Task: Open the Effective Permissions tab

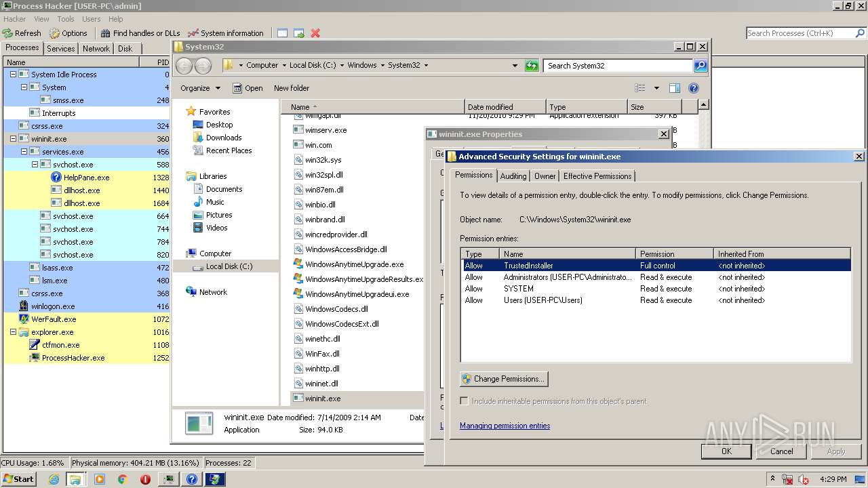Action: [597, 176]
